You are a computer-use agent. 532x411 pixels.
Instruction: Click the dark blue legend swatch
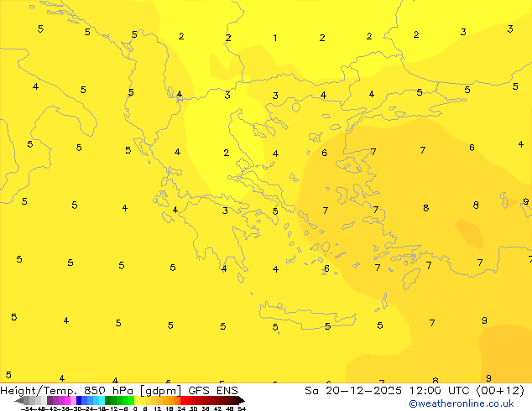click(x=79, y=400)
